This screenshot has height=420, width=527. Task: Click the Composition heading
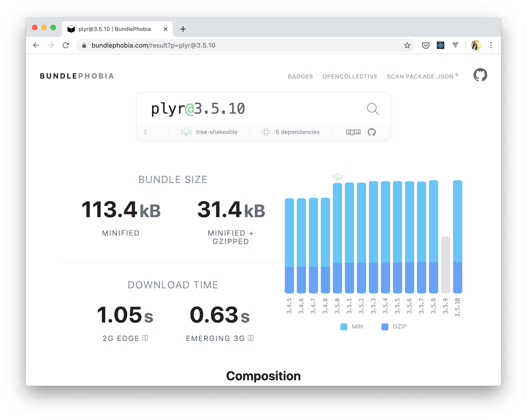tap(263, 376)
